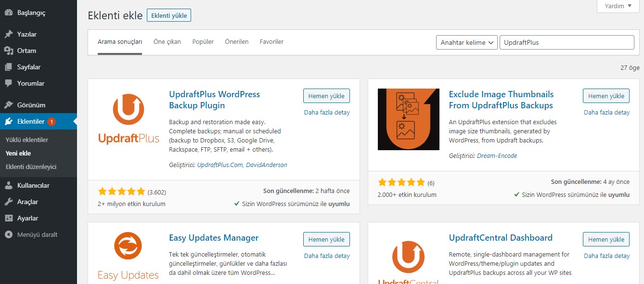Click the DavidAnderson developer link
The height and width of the screenshot is (284, 644).
pyautogui.click(x=267, y=165)
